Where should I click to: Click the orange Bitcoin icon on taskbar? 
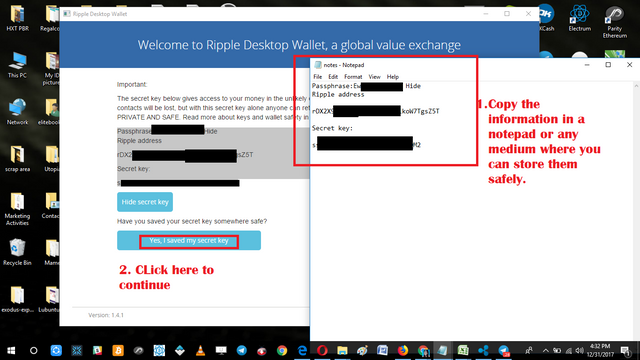[x=118, y=351]
